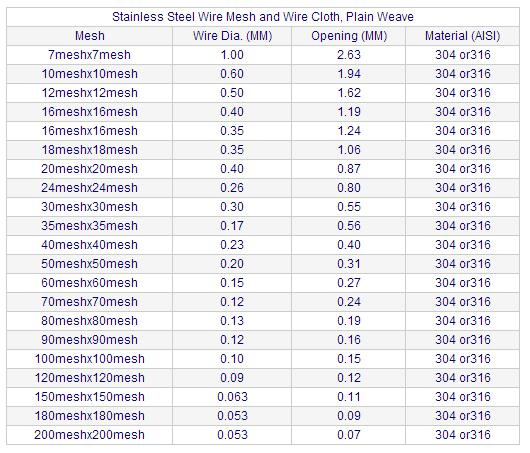
Task: Select the Opening (MM) column header
Action: (x=349, y=36)
